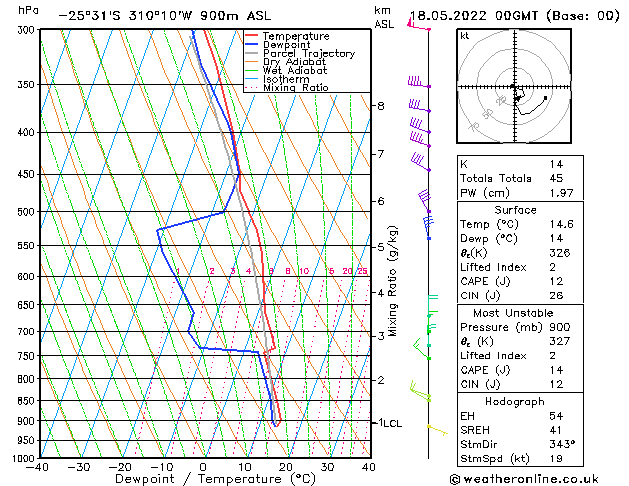The height and width of the screenshot is (486, 629).
Task: Click the Wet Adiabat legend label
Action: [x=295, y=70]
